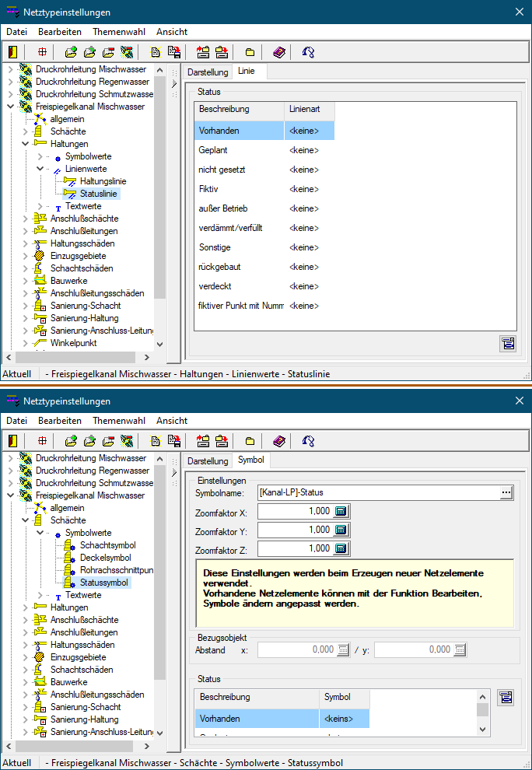Open the Themenwahl menu in the upper window

(118, 32)
